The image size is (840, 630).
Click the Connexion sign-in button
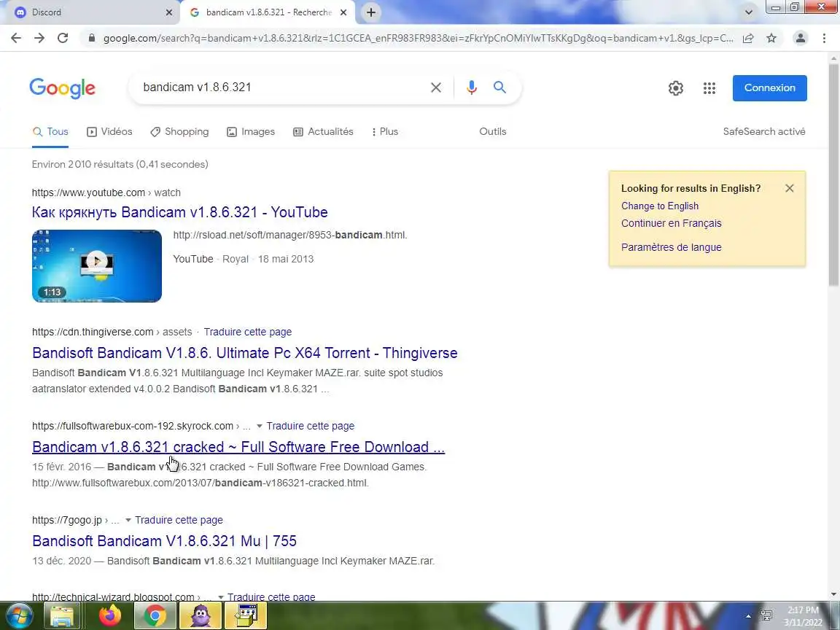(770, 87)
